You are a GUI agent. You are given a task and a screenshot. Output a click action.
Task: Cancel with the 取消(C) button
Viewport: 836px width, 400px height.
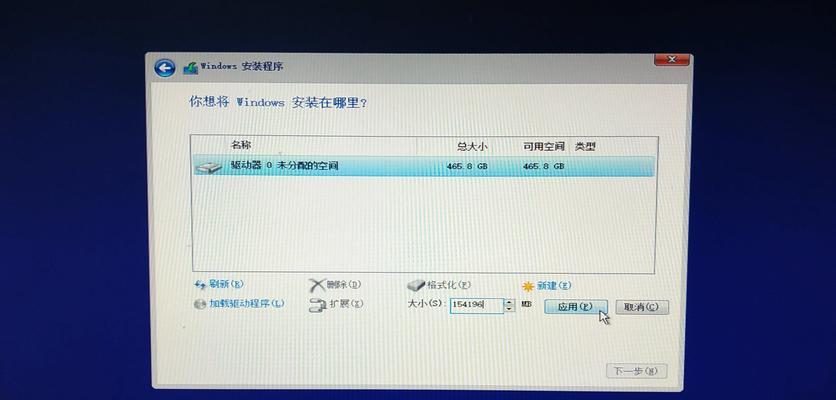point(642,307)
